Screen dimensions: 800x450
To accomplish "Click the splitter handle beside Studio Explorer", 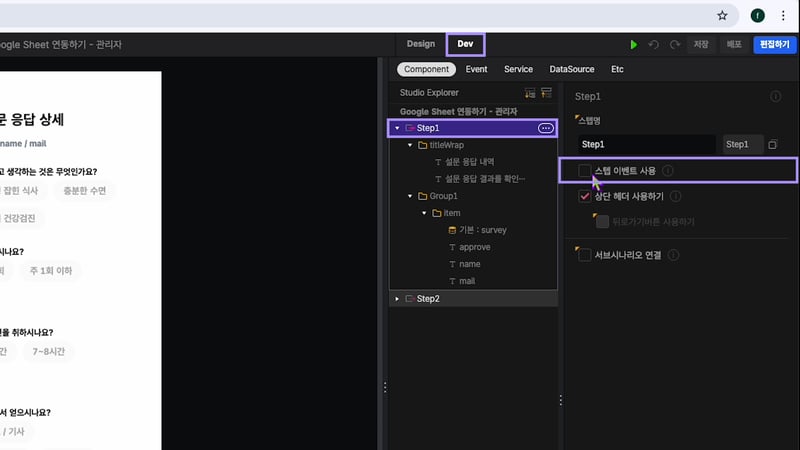I will [x=560, y=401].
